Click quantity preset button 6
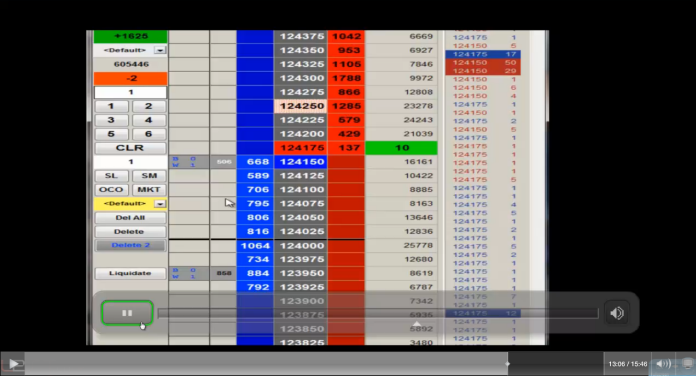Viewport: 696px width, 376px height. click(x=149, y=134)
